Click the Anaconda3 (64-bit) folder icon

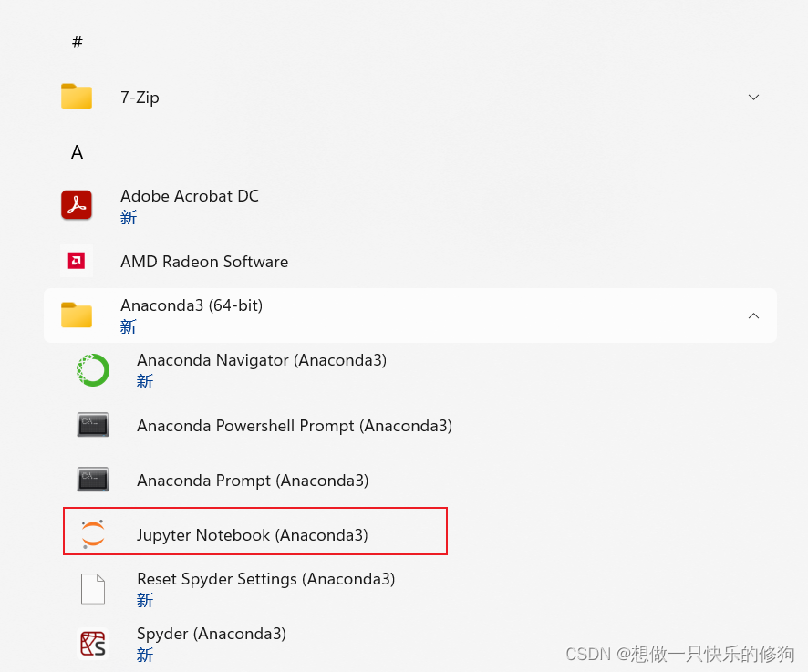pyautogui.click(x=77, y=315)
